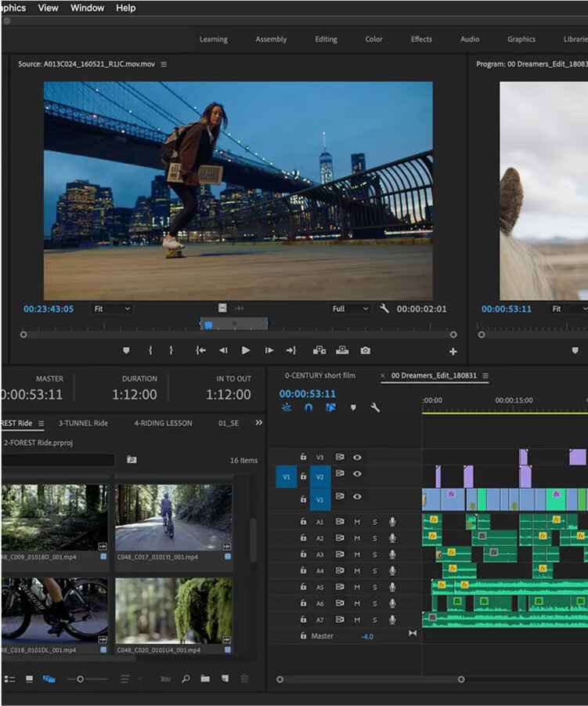Switch to the 3-TUNNEL Ride tab
Viewport: 588px width, 706px height.
[x=83, y=423]
